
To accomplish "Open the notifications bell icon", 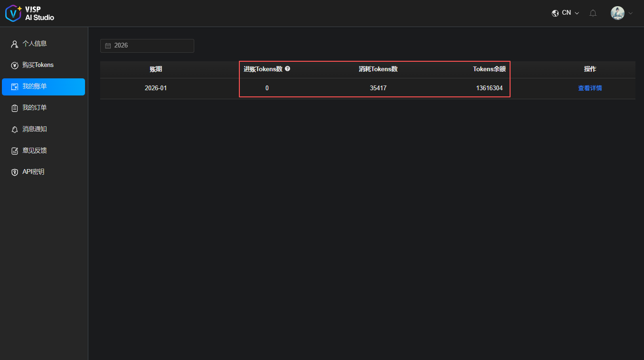I will (593, 13).
